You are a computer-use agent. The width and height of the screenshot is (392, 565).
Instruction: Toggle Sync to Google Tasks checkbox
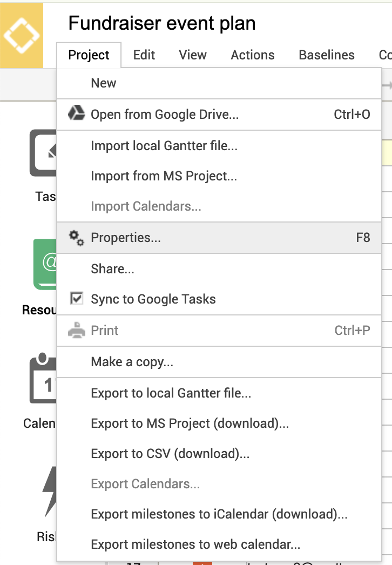pyautogui.click(x=76, y=298)
